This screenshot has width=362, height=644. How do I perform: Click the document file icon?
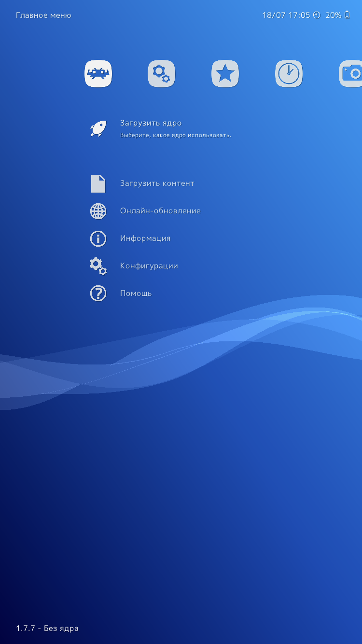click(98, 183)
